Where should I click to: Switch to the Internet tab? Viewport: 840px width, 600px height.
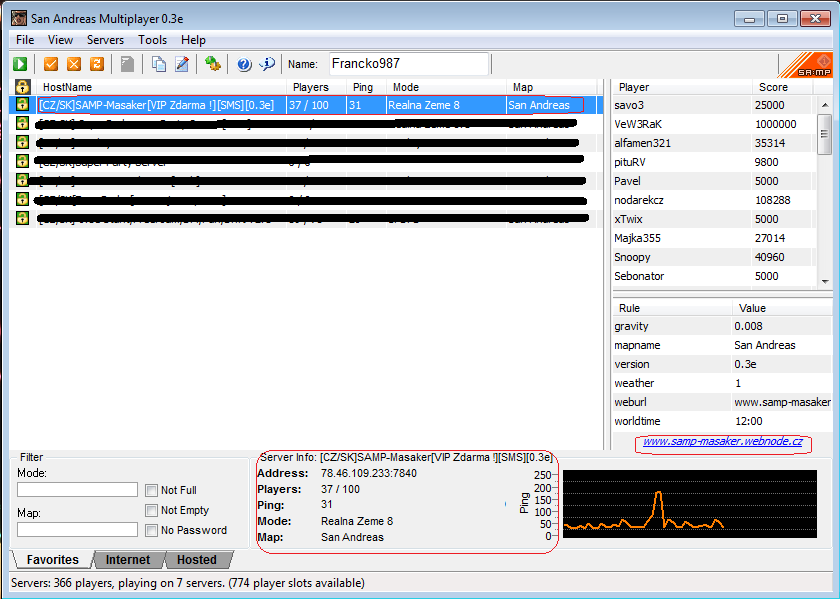[x=128, y=560]
